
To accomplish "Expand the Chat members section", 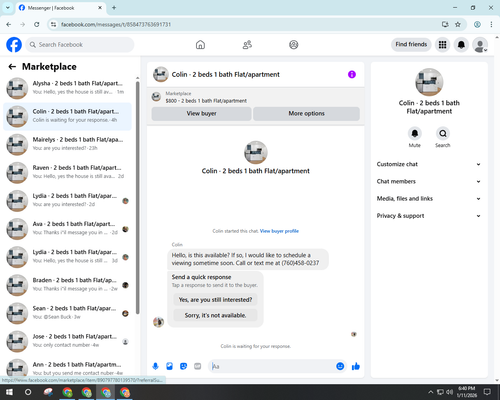I will click(429, 182).
